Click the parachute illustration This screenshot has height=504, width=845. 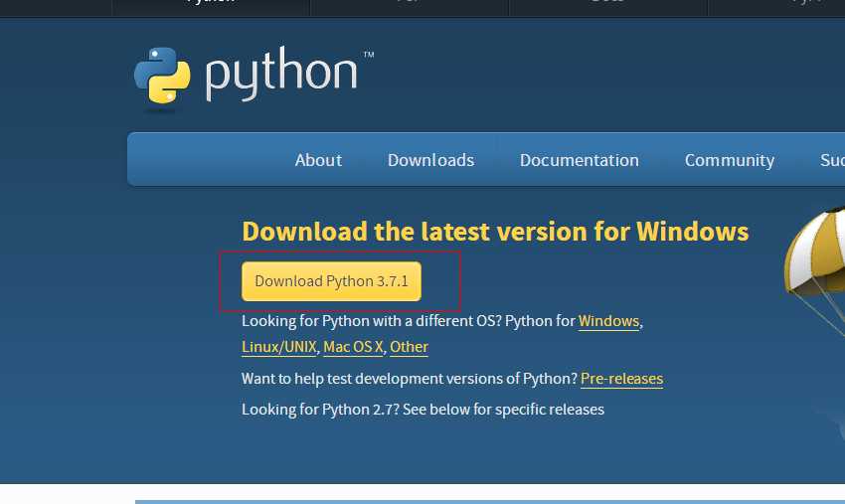[x=815, y=272]
